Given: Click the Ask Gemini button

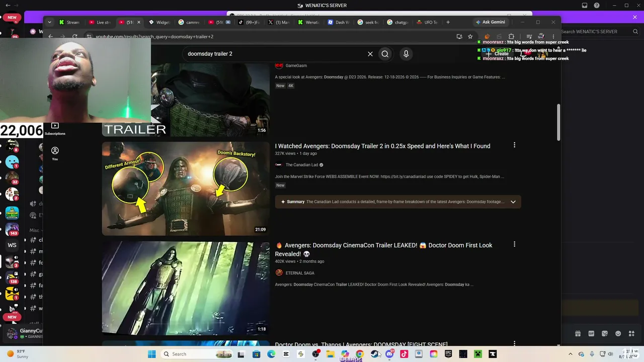Looking at the screenshot, I should coord(491,22).
